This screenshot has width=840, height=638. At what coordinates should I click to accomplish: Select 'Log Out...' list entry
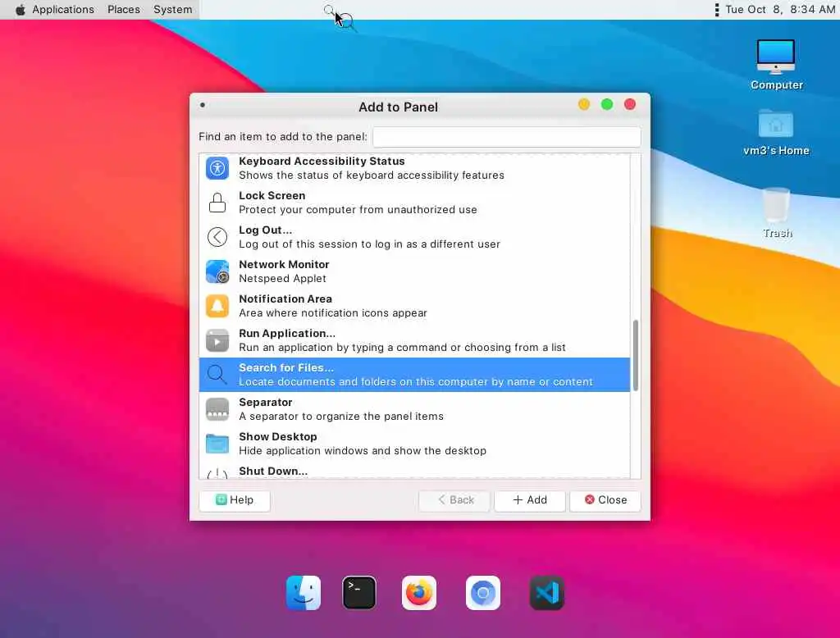[x=414, y=237]
